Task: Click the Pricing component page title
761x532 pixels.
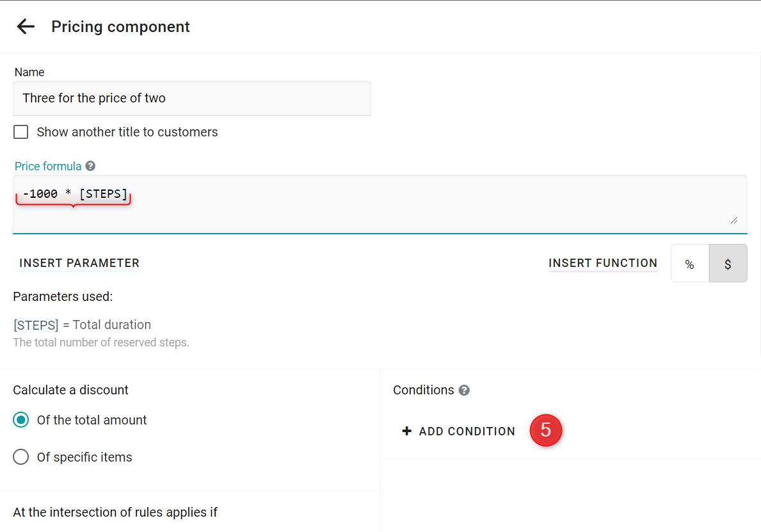Action: coord(120,27)
